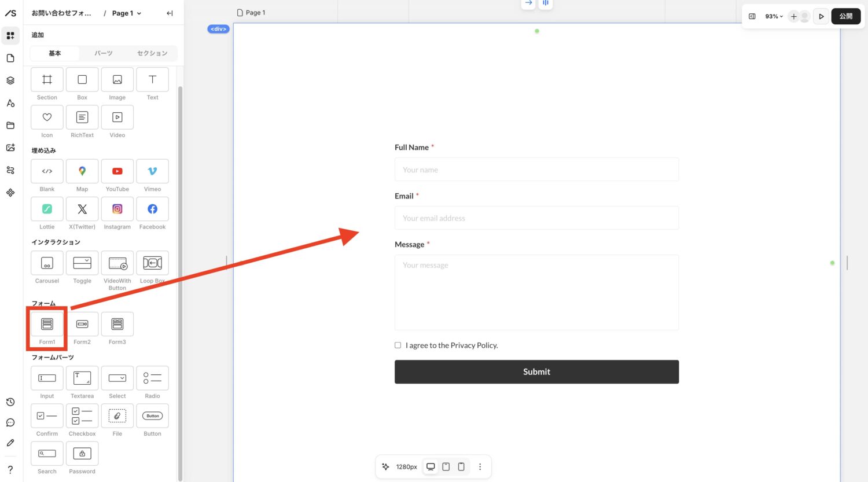Viewport: 868px width, 482px height.
Task: Check the Privacy Policy agreement checkbox
Action: (398, 345)
